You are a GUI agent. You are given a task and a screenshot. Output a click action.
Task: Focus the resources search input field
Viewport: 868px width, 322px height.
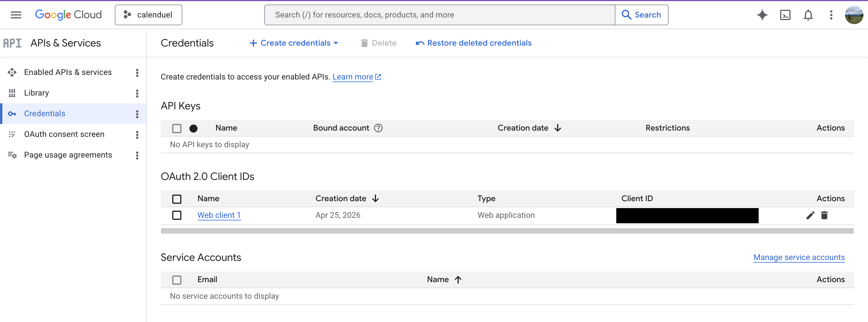tap(440, 15)
